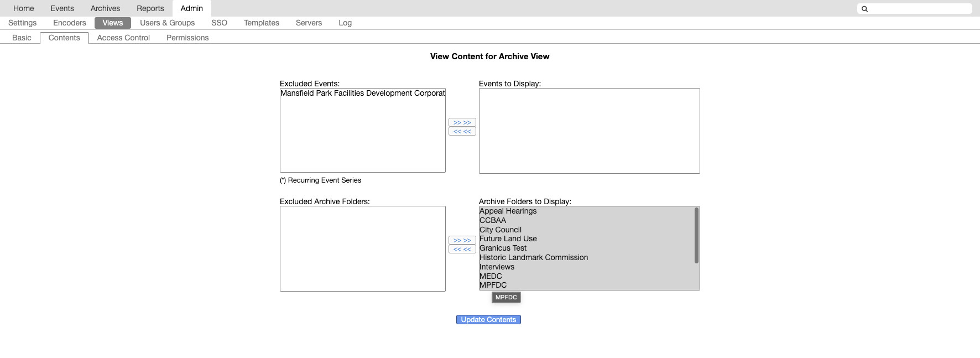980x358 pixels.
Task: Move excluded archive folders to display
Action: (462, 240)
